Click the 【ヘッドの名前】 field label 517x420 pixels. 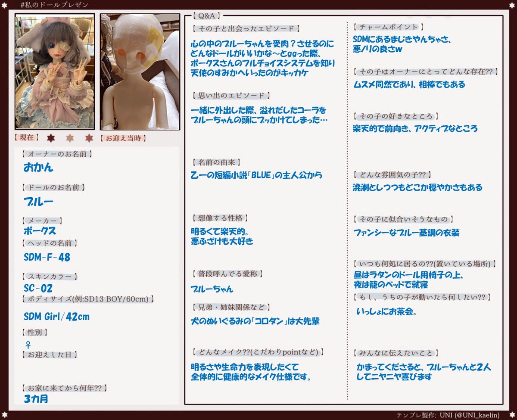50,243
